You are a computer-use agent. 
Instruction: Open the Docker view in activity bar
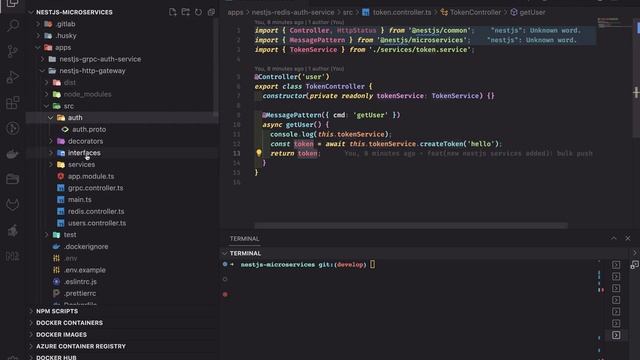pyautogui.click(x=13, y=154)
